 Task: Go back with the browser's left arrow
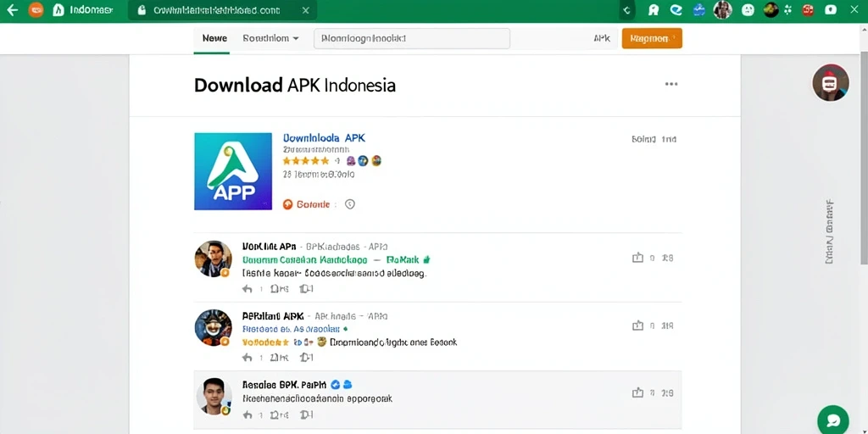click(12, 10)
